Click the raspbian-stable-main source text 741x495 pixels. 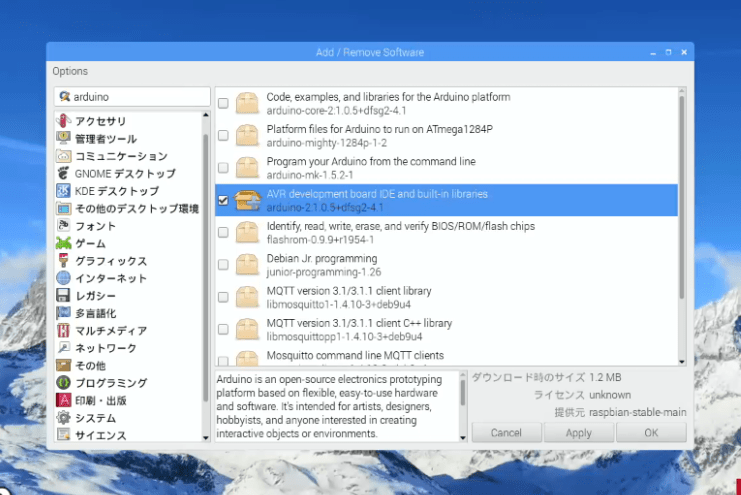(638, 412)
